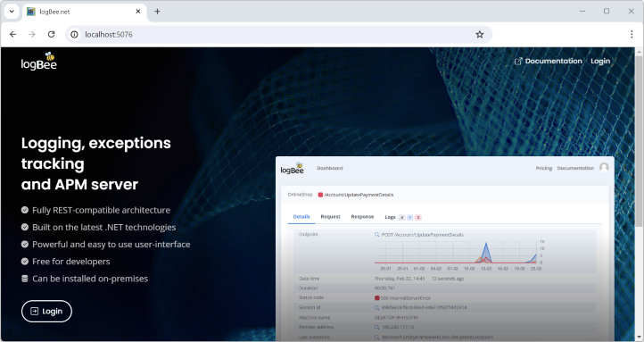This screenshot has height=342, width=644.
Task: Click the site information icon in address bar
Action: pos(74,35)
